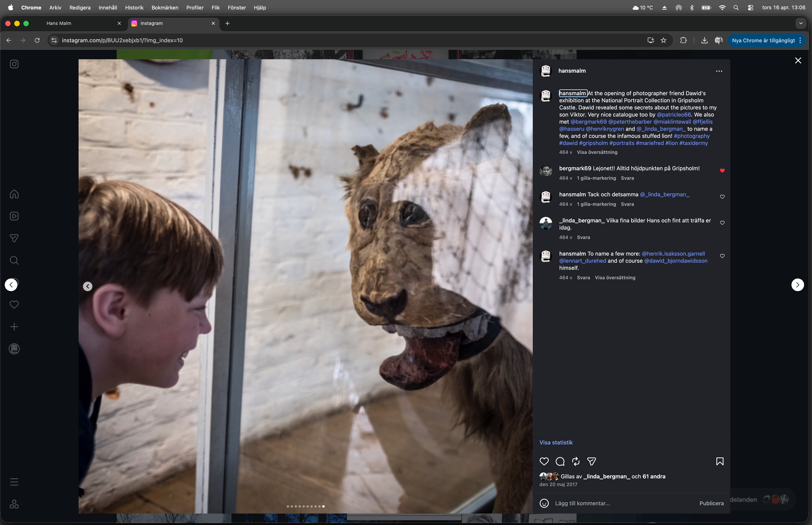Click the comment bubble icon under the post
Image resolution: width=812 pixels, height=525 pixels.
(x=560, y=461)
